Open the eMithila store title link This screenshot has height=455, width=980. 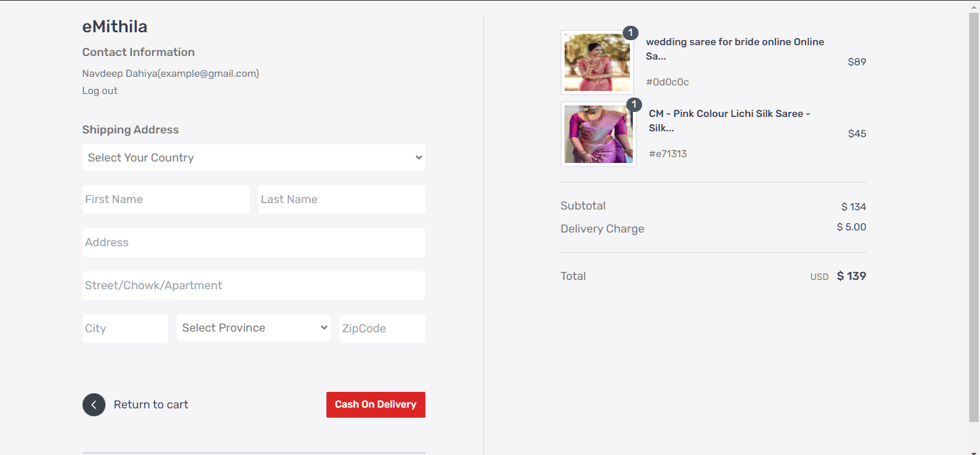point(115,27)
